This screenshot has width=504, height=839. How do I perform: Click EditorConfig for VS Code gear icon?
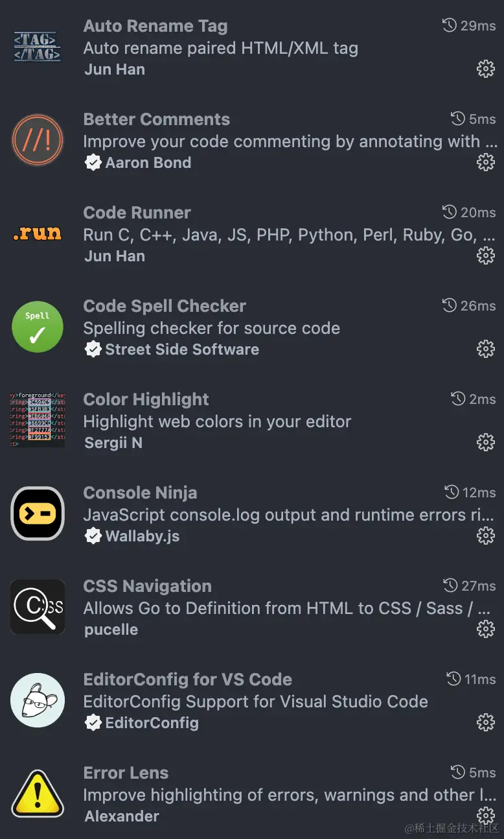(485, 722)
